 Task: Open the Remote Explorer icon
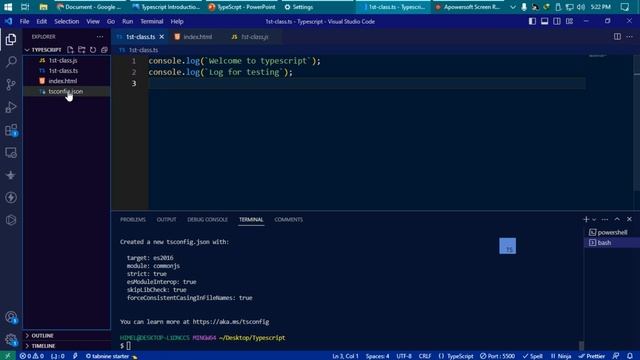pyautogui.click(x=11, y=153)
